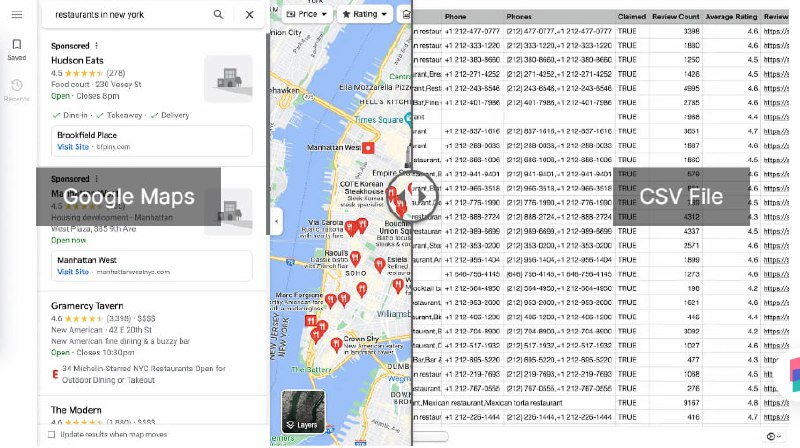Open the Recents history icon
800x448 pixels.
coord(16,89)
